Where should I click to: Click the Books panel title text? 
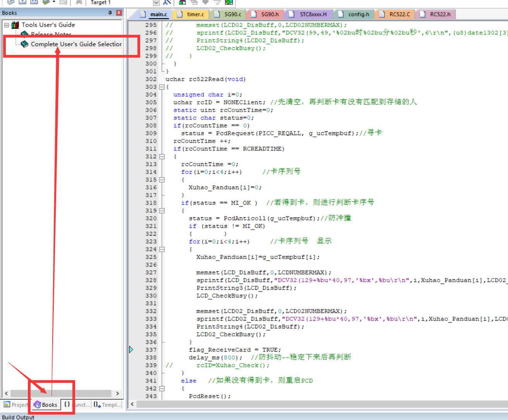pos(9,13)
